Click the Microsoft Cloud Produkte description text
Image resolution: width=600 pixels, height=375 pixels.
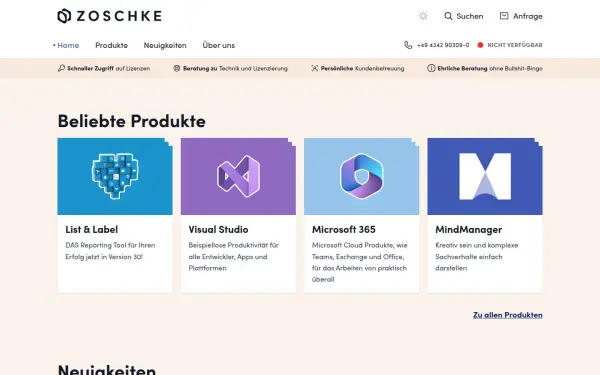click(359, 262)
